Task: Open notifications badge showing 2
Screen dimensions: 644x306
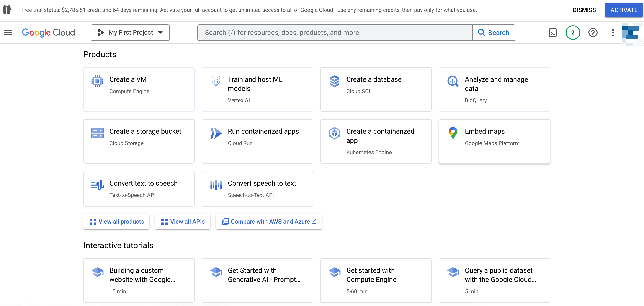Action: pyautogui.click(x=572, y=33)
